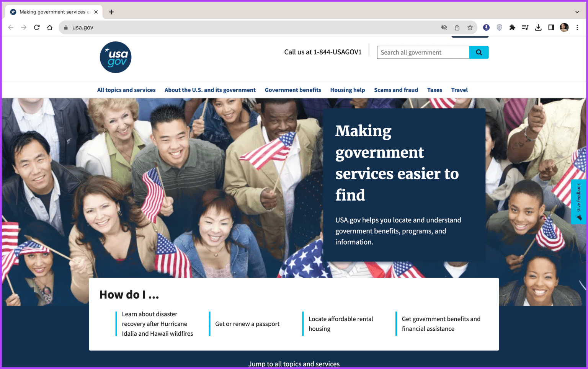Click the search magnifier button
Viewport: 588px width, 369px height.
(479, 52)
